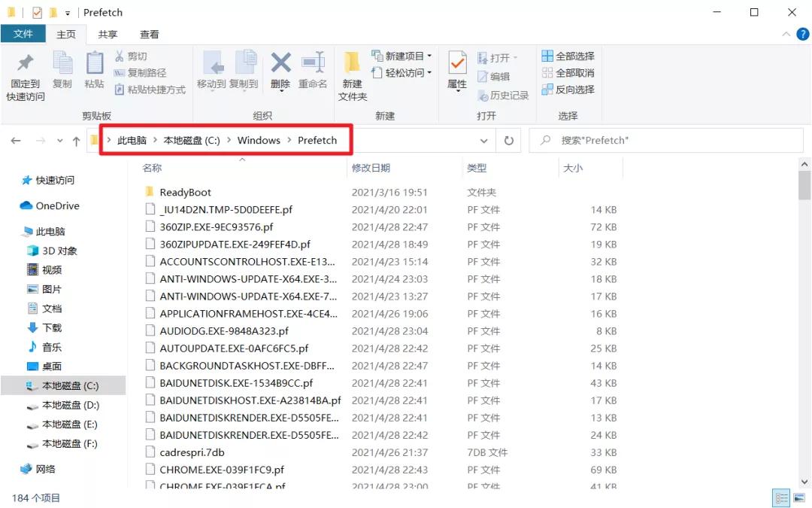The height and width of the screenshot is (508, 812).
Task: Open the address bar history dropdown
Action: [x=484, y=140]
